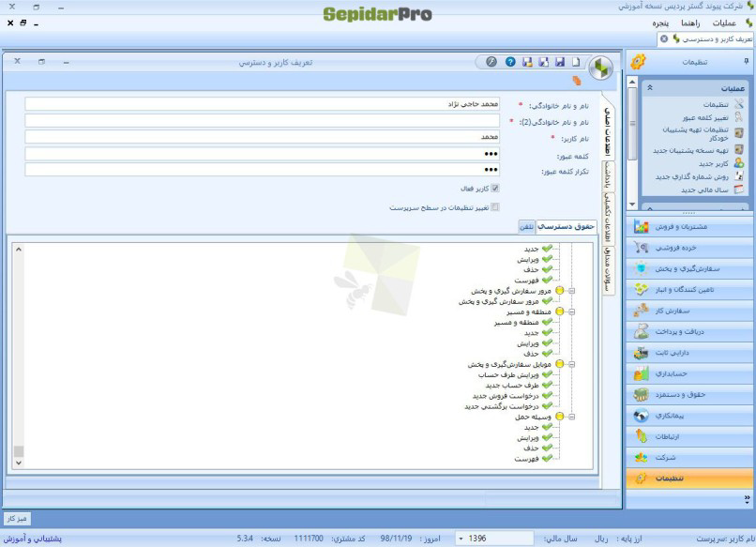The image size is (756, 547).
Task: Toggle green checkmark of درخواست برگشتی جدید
Action: coord(547,406)
